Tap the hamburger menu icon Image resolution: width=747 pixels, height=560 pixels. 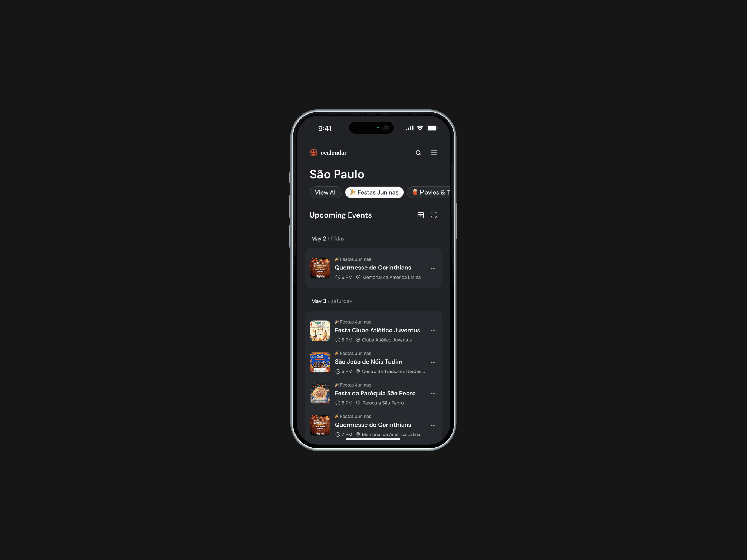[x=434, y=152]
